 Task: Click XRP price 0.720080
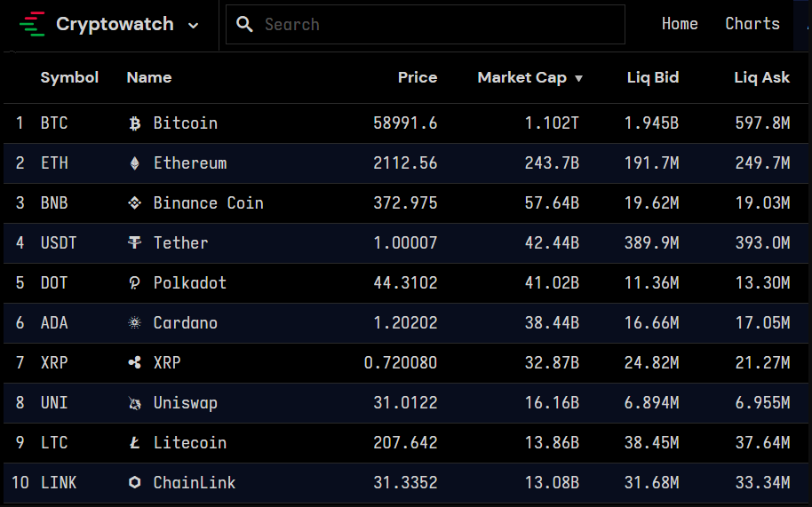[x=401, y=362]
